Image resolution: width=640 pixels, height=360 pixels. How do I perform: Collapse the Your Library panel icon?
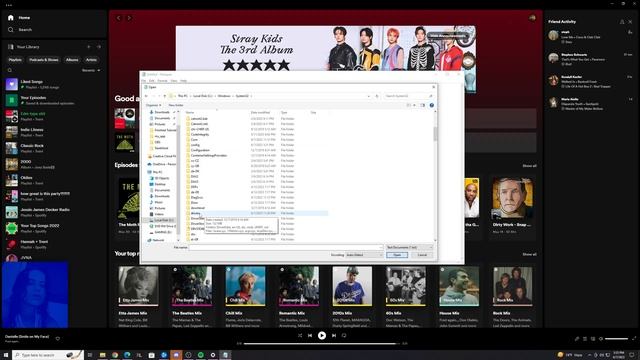(x=11, y=47)
